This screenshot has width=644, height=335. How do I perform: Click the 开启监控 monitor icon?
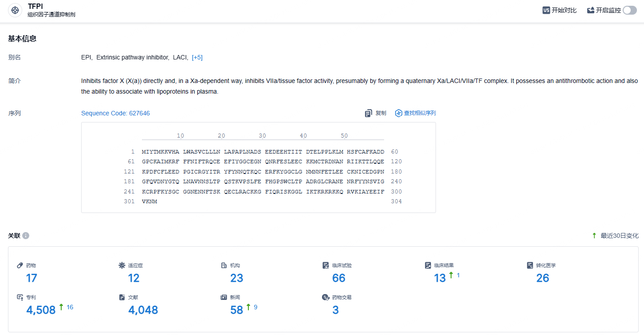[x=590, y=10]
